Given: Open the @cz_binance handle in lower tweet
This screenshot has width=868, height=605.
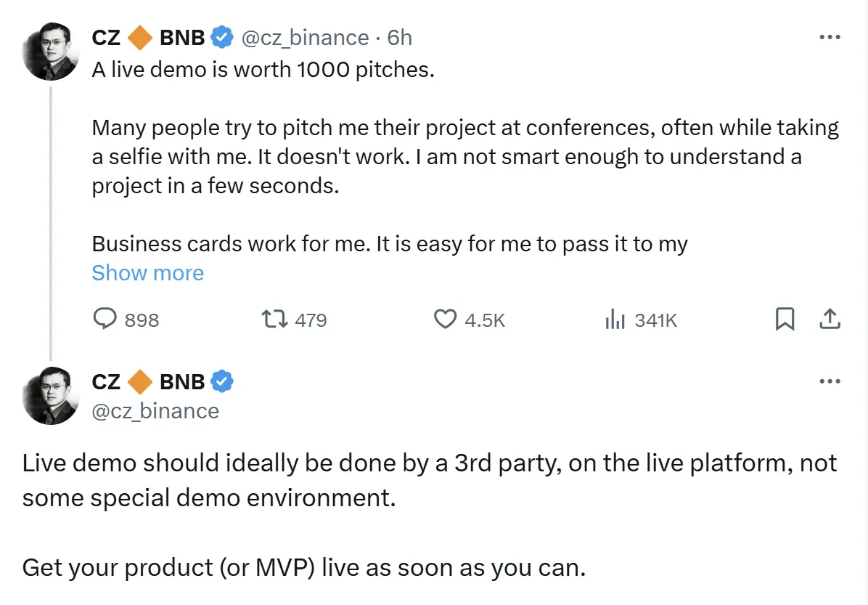Looking at the screenshot, I should 155,411.
